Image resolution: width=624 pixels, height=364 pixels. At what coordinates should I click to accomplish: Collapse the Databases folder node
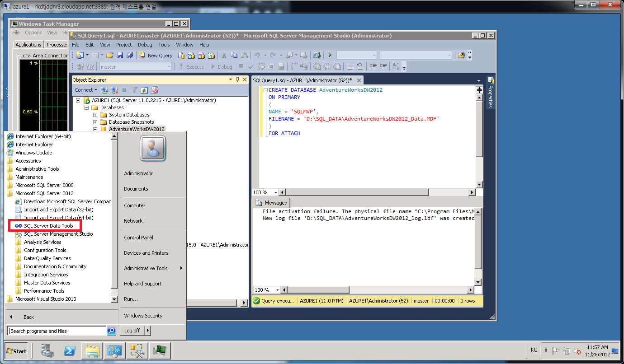point(86,107)
